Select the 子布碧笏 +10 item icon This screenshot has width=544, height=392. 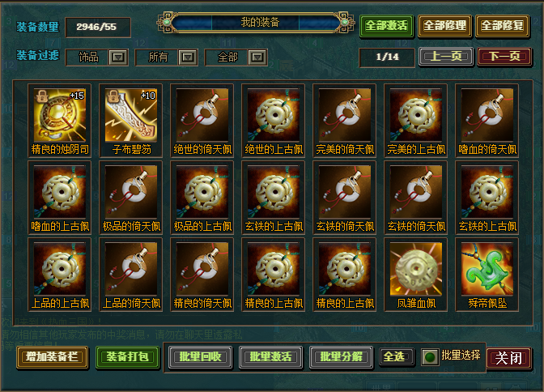131,115
